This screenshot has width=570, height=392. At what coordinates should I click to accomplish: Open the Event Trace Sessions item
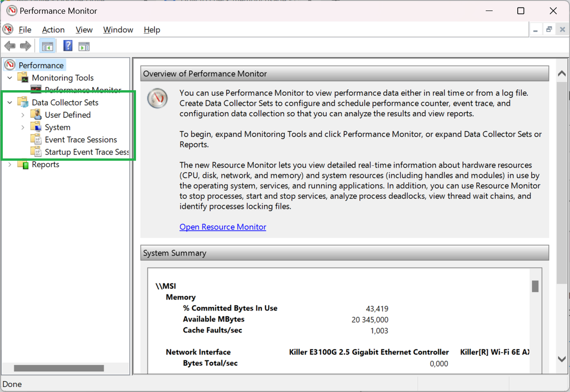(81, 139)
